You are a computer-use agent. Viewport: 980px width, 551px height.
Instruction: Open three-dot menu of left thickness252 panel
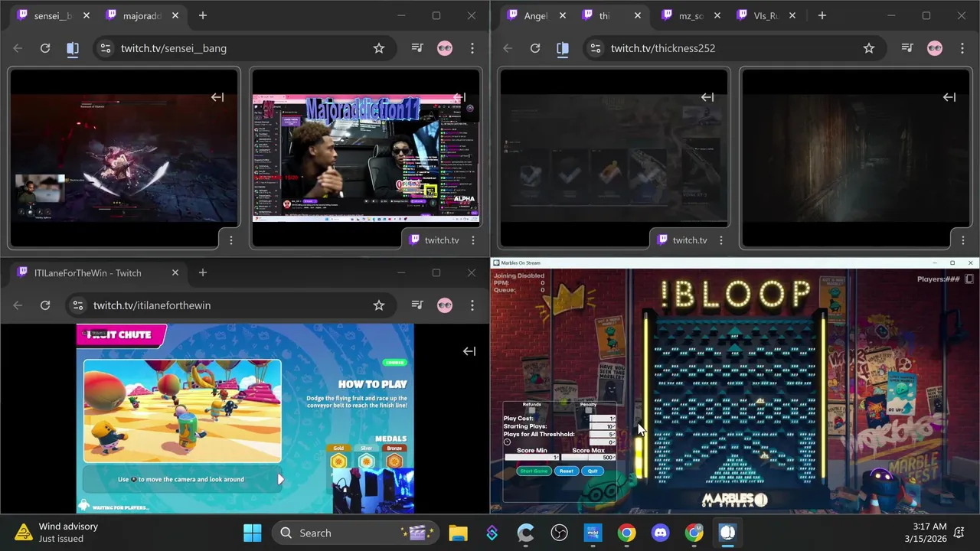[721, 240]
